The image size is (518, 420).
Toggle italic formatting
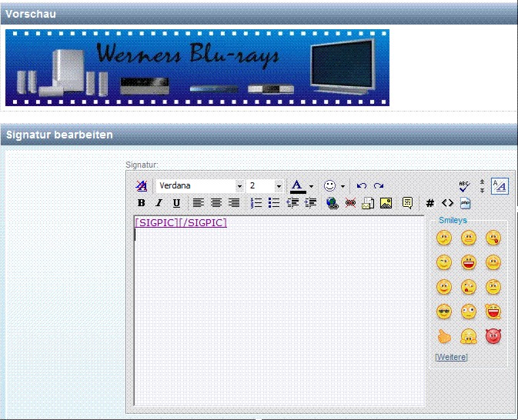click(159, 203)
